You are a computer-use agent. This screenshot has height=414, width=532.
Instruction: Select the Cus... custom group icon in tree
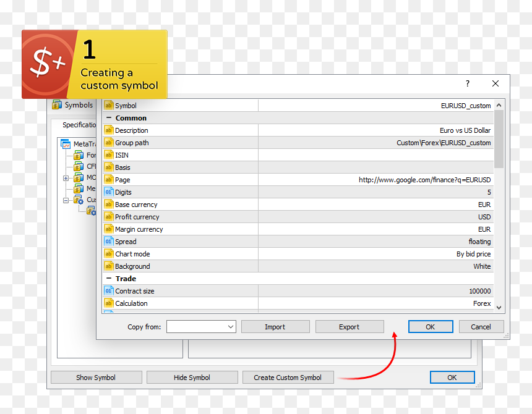pyautogui.click(x=79, y=200)
